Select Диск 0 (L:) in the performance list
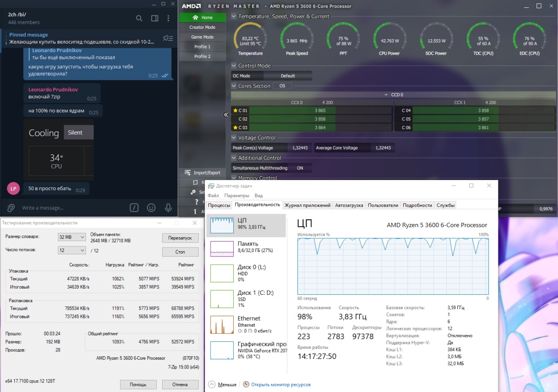The height and width of the screenshot is (392, 558). (246, 273)
